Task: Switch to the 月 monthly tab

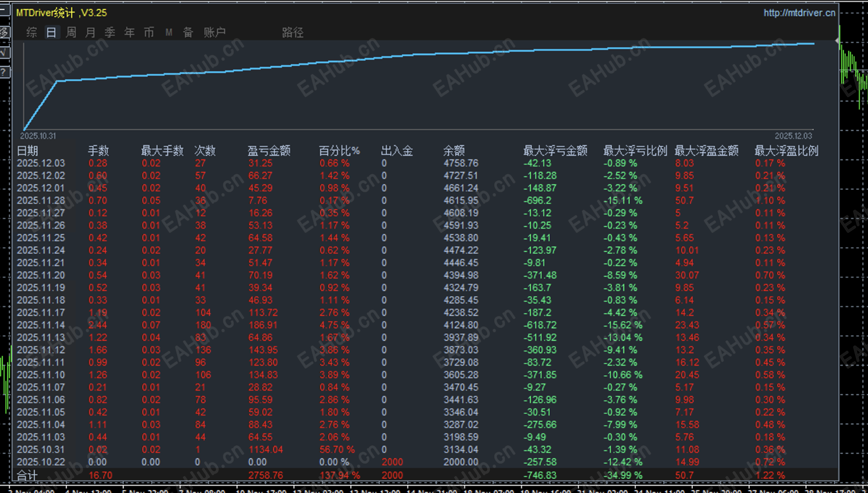Action: pos(91,33)
